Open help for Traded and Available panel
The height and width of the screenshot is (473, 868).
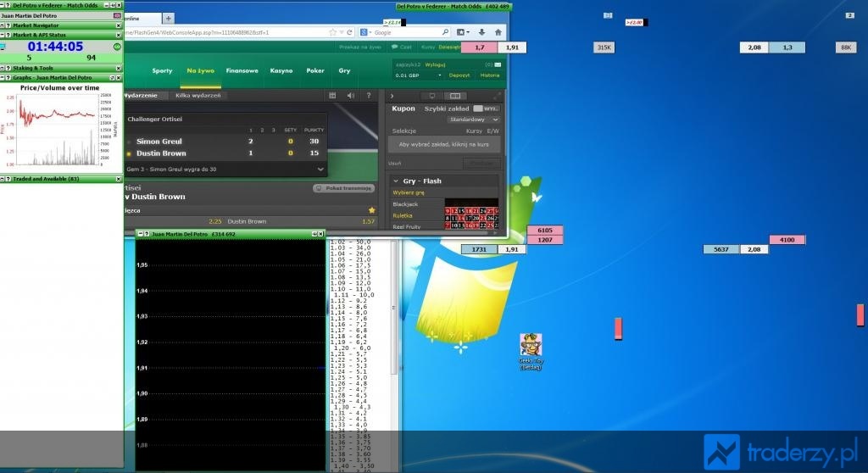pyautogui.click(x=8, y=179)
